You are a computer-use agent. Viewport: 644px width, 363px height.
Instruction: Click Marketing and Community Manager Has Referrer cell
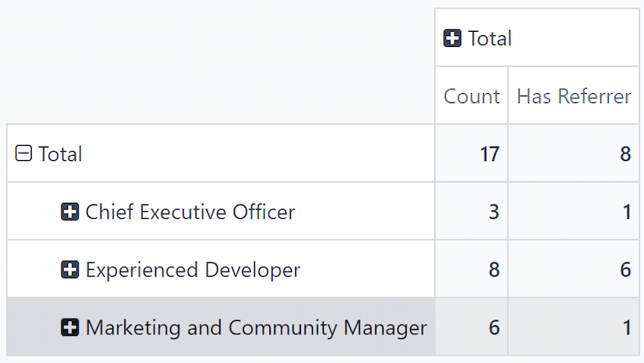click(x=574, y=328)
